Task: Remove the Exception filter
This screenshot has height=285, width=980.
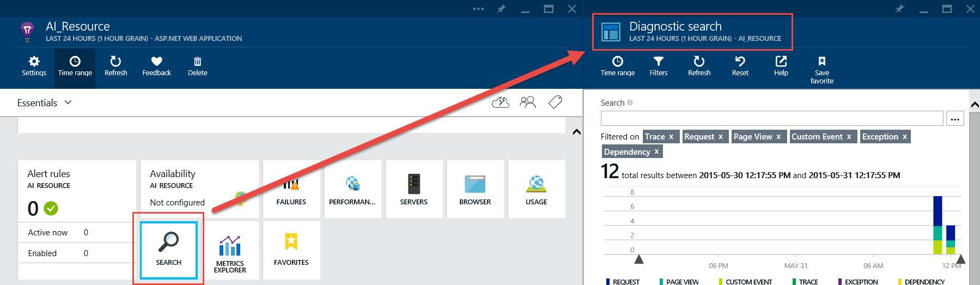Action: [905, 137]
